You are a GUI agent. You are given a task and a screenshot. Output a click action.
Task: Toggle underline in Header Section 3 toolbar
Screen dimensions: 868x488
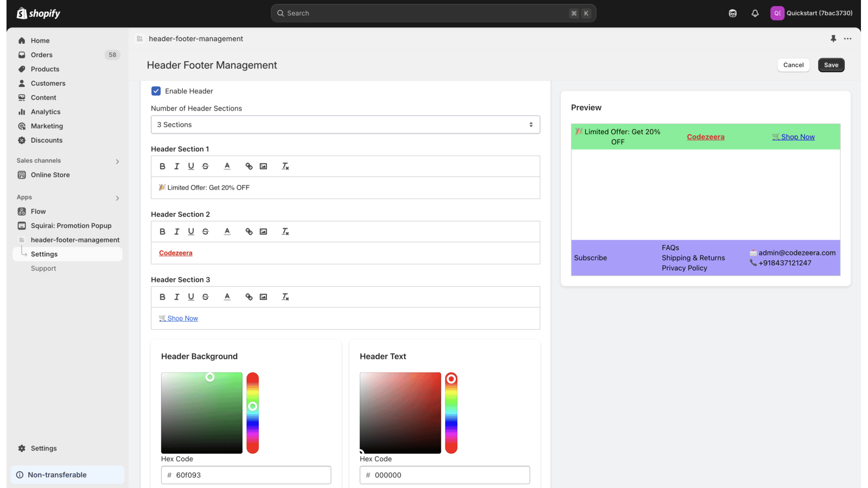click(191, 297)
